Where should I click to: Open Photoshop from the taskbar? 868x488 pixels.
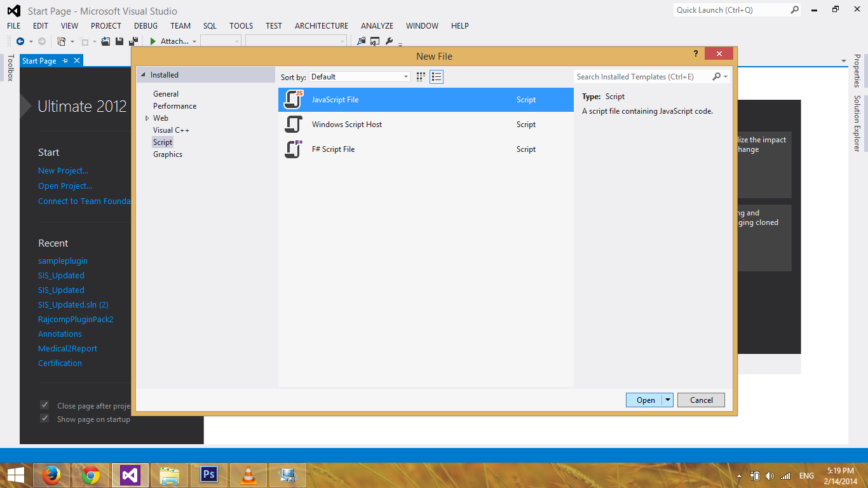click(209, 475)
